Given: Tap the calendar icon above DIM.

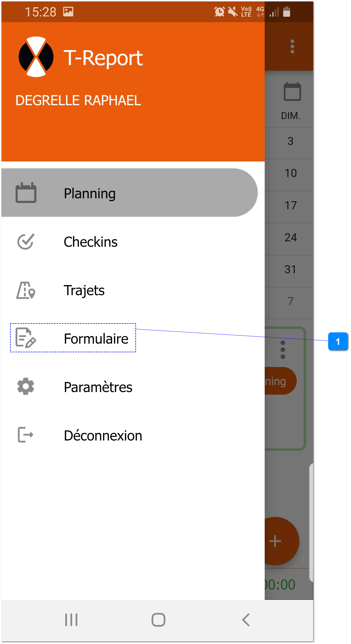Looking at the screenshot, I should (292, 92).
